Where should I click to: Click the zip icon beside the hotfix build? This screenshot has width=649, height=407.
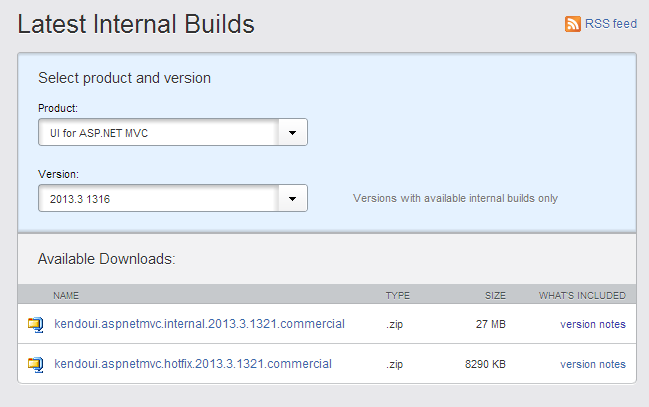pos(36,364)
